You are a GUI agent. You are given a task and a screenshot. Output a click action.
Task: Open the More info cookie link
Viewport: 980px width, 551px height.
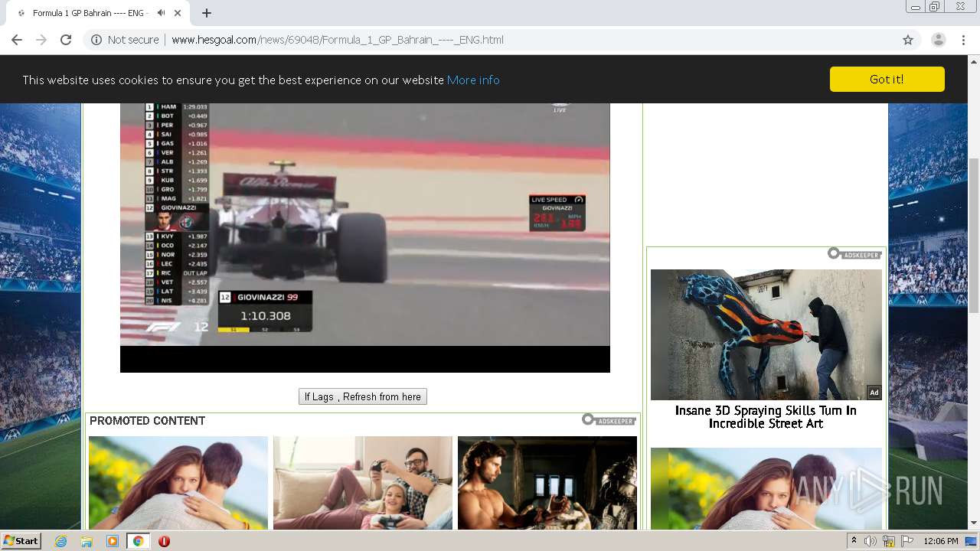(473, 80)
